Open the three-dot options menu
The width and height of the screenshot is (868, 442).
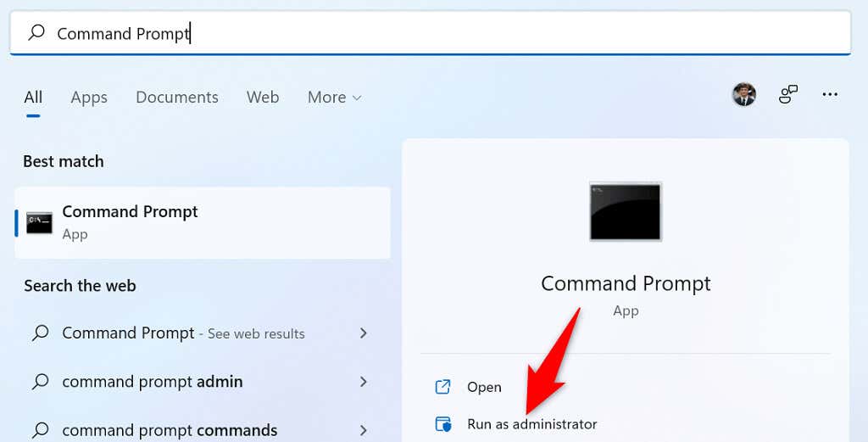tap(830, 95)
